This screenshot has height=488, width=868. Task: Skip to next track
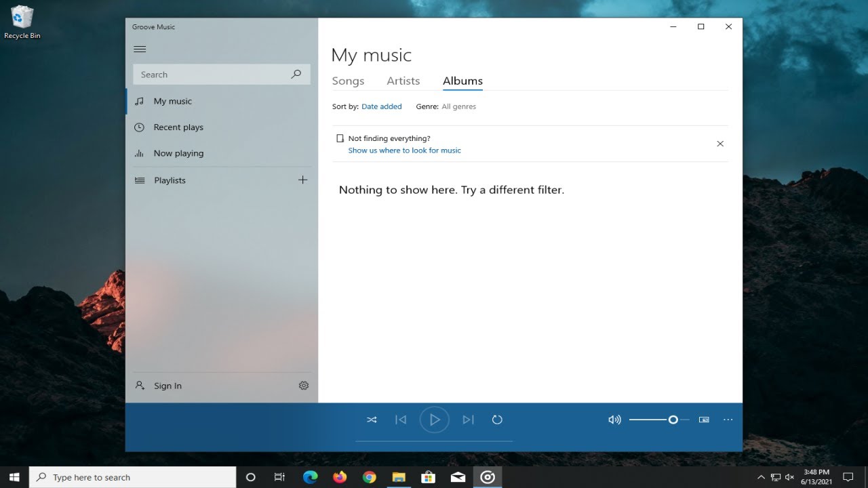pyautogui.click(x=468, y=420)
